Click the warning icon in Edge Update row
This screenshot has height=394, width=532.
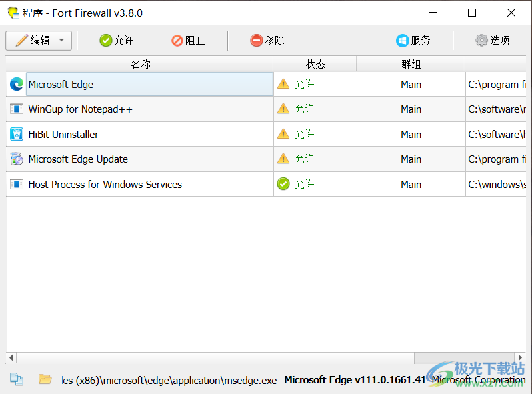coord(283,159)
